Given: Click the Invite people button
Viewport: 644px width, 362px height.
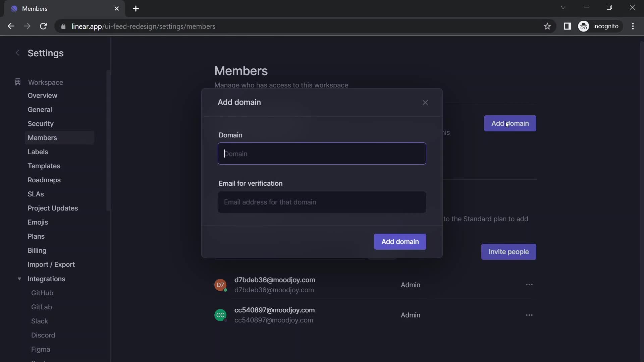Looking at the screenshot, I should pos(508,251).
